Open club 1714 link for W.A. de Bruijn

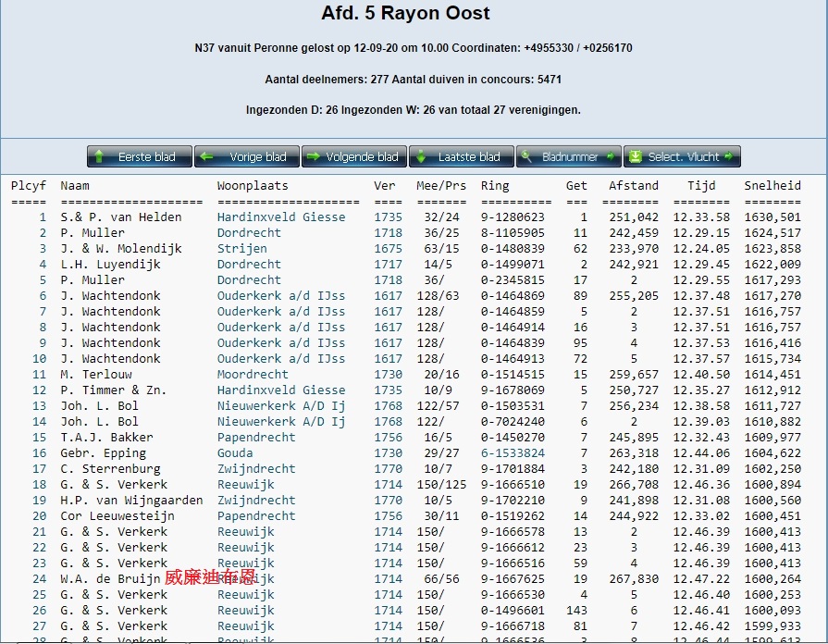[x=389, y=579]
